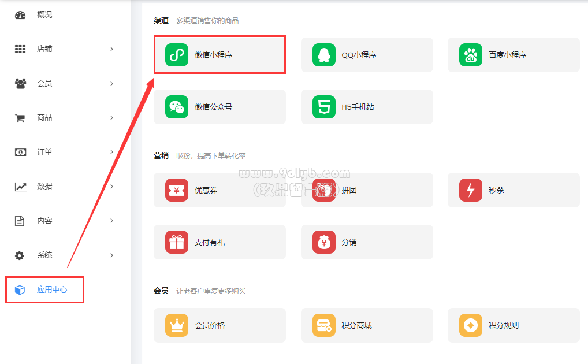The height and width of the screenshot is (364, 588).
Task: Expand the 商品 menu chevron
Action: tap(111, 118)
